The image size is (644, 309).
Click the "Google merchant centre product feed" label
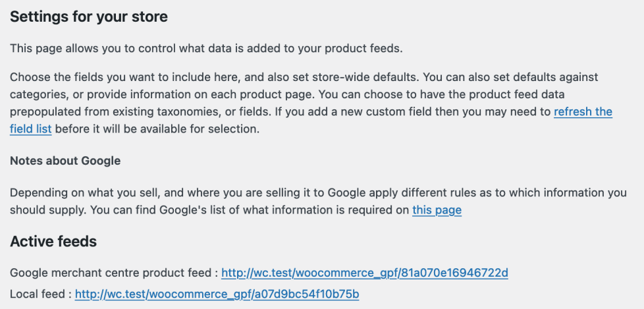(112, 273)
